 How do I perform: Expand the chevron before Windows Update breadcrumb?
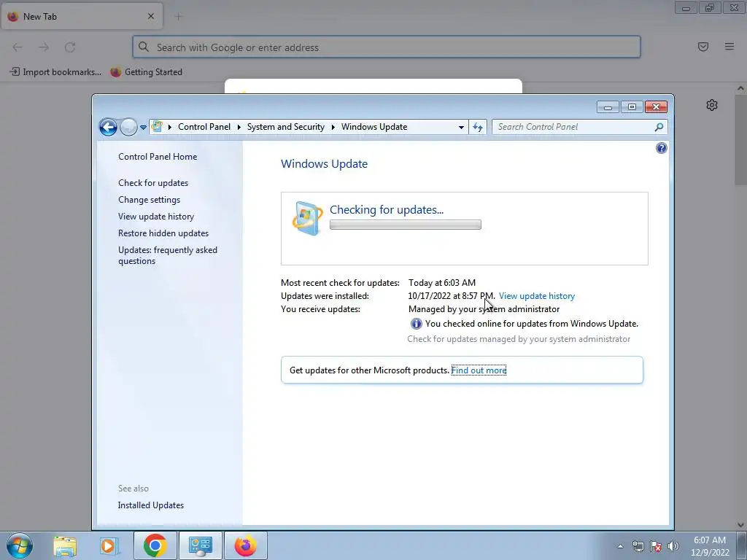coord(333,127)
